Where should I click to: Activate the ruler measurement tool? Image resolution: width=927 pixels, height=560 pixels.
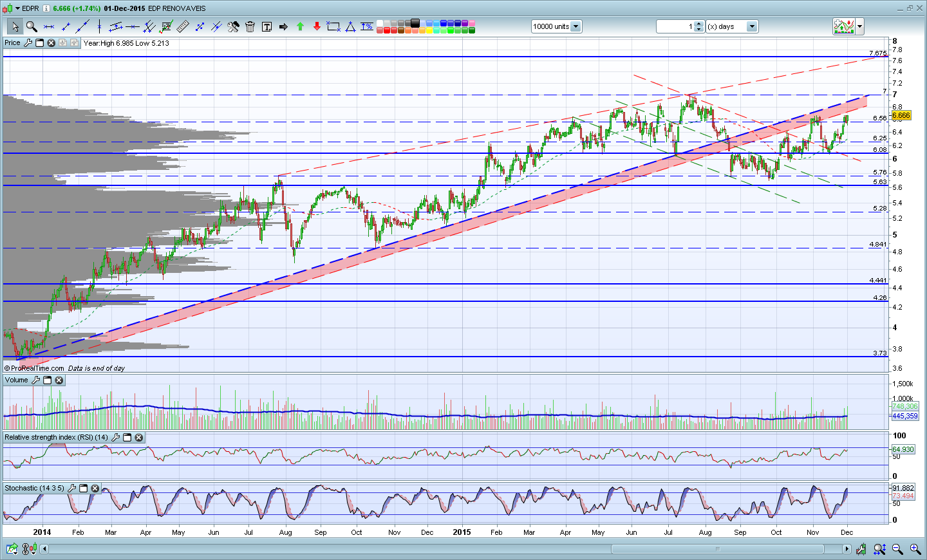click(x=183, y=26)
